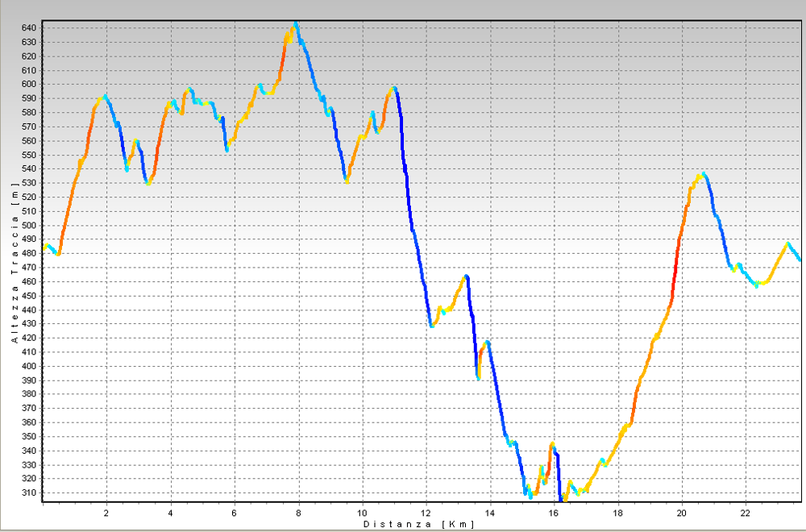Click the track's starting point at the left edge
This screenshot has height=532, width=806.
44,247
